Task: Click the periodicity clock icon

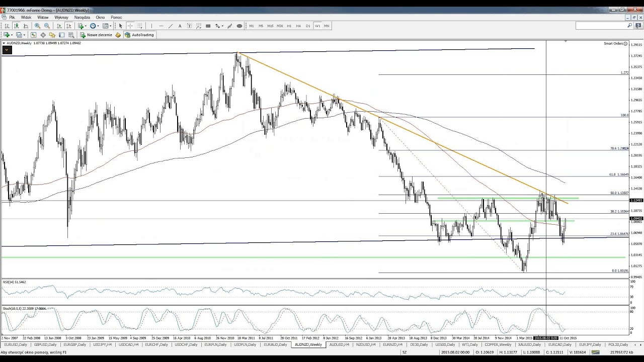Action: point(93,26)
